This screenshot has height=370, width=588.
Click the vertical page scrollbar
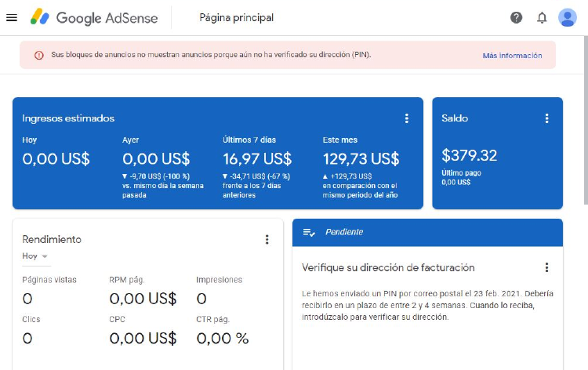586,120
